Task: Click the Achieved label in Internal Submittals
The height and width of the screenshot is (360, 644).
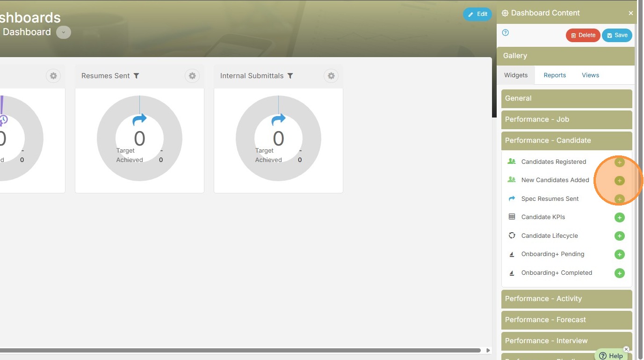Action: click(x=268, y=160)
